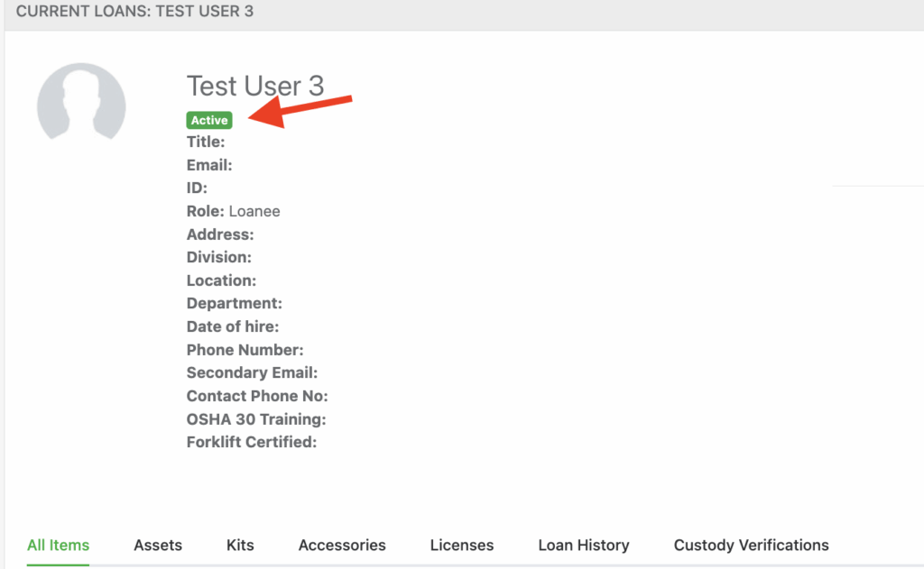Select the All Items tab
924x569 pixels.
58,545
